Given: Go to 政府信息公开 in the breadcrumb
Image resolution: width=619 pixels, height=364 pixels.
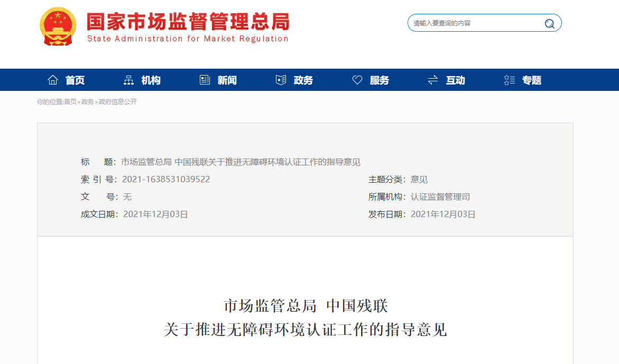Looking at the screenshot, I should (x=118, y=102).
